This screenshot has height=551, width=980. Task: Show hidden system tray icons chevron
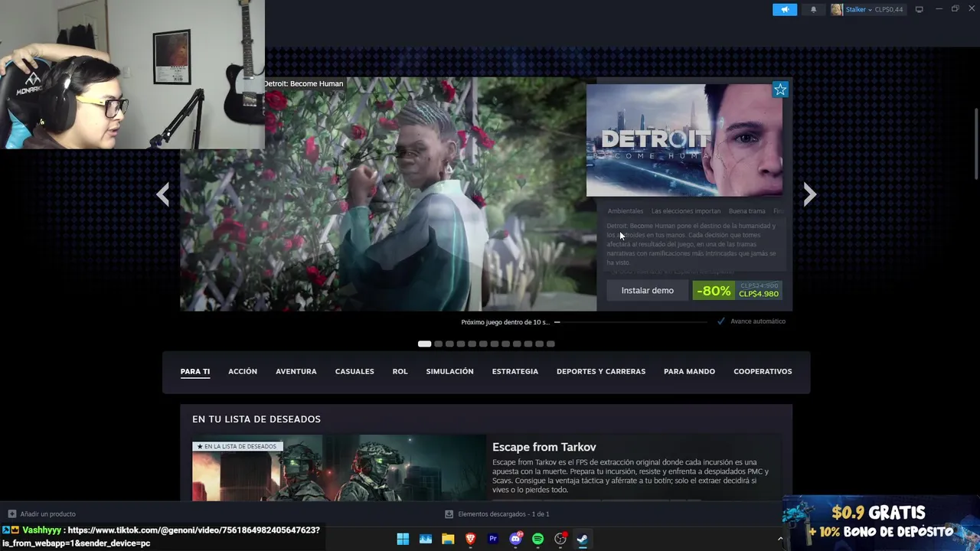click(x=780, y=539)
